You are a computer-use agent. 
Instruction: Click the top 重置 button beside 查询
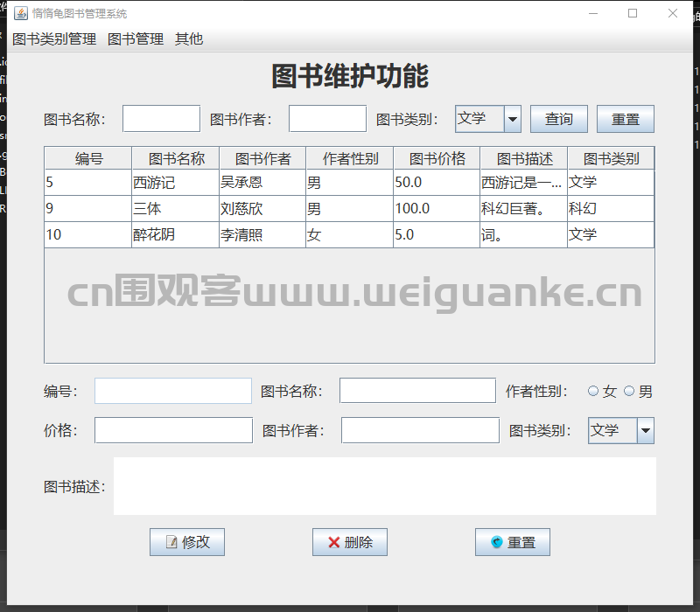coord(626,119)
